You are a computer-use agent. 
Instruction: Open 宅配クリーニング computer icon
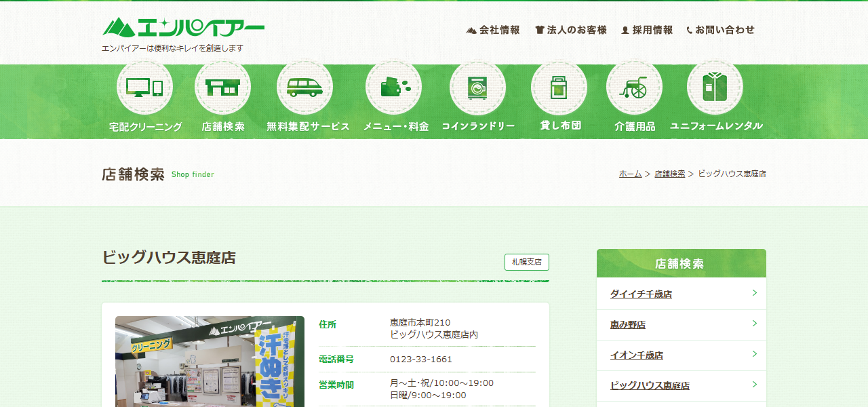pyautogui.click(x=144, y=88)
